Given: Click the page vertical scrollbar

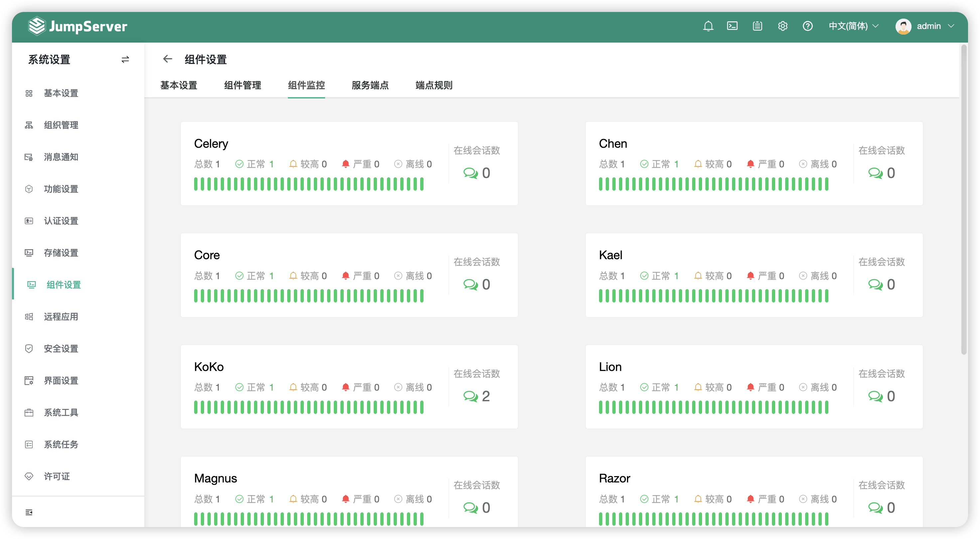Looking at the screenshot, I should click(964, 200).
